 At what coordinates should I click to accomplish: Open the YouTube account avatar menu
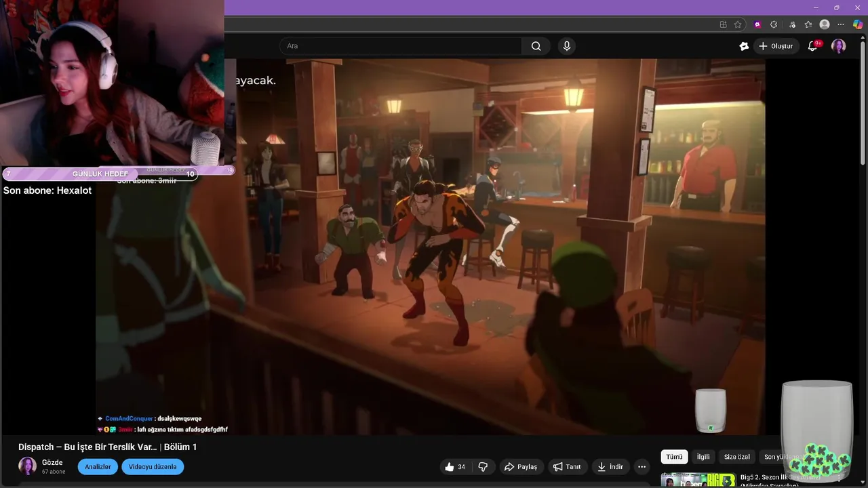(839, 46)
